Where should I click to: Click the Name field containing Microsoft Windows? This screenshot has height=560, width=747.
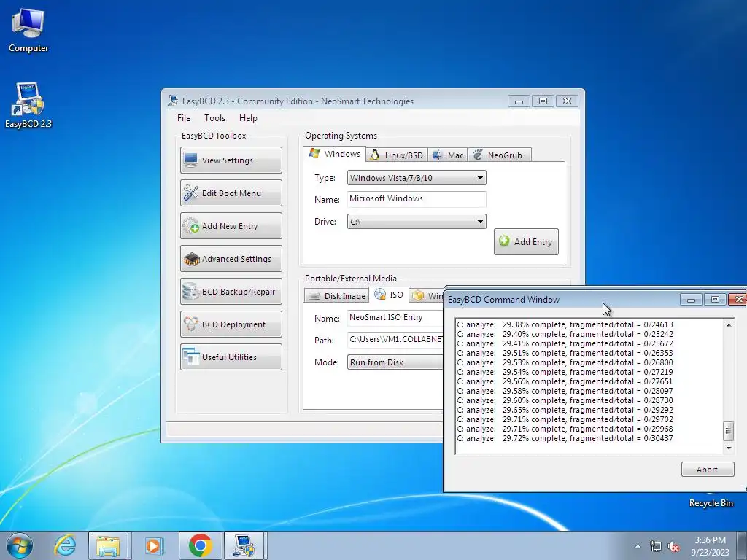tap(417, 199)
